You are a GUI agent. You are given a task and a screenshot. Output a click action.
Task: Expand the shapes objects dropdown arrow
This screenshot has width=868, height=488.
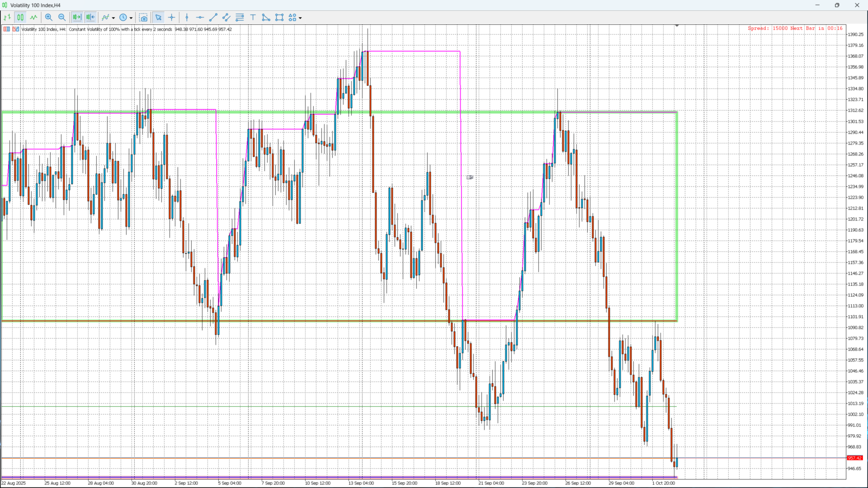tap(300, 18)
